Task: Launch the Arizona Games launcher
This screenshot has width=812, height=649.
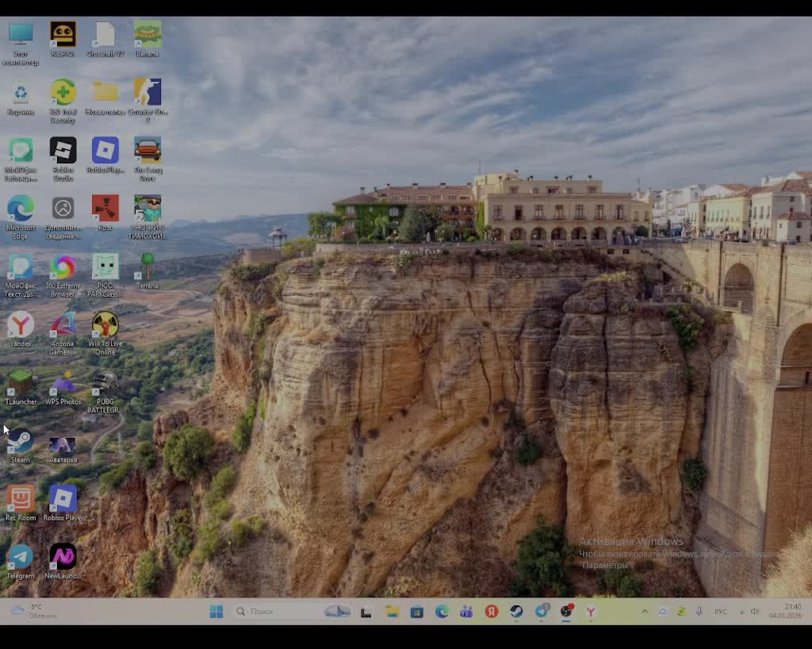Action: pos(63,333)
